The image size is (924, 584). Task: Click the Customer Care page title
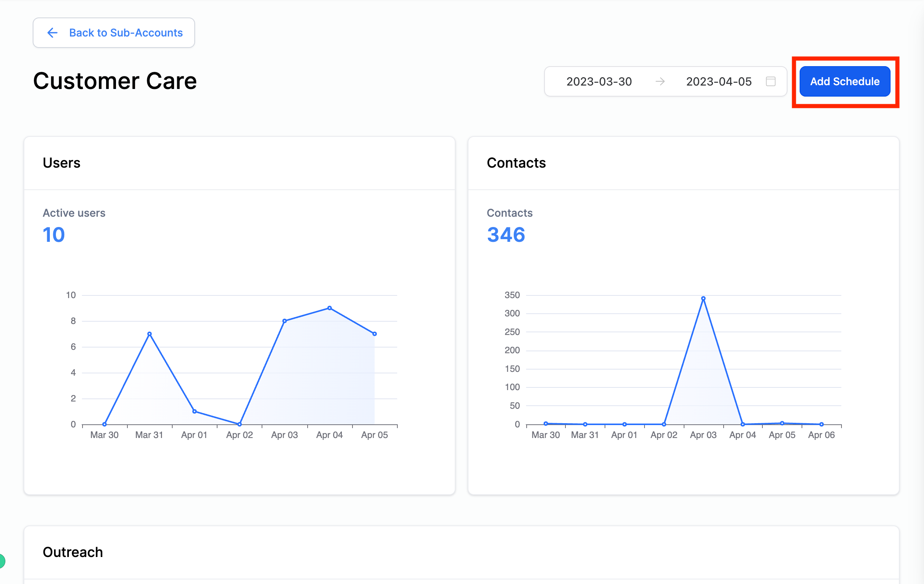click(x=115, y=81)
